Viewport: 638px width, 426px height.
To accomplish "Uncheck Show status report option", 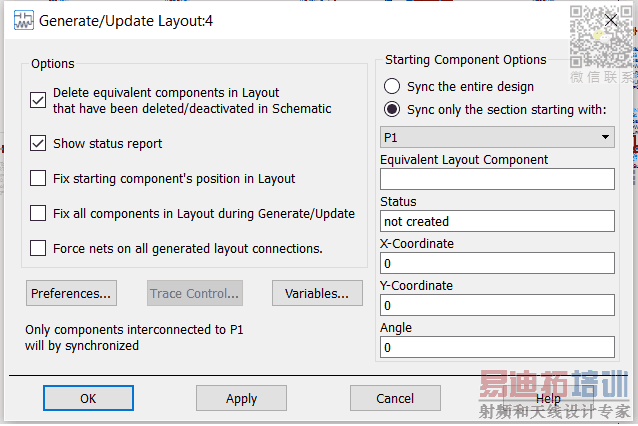I will point(38,144).
